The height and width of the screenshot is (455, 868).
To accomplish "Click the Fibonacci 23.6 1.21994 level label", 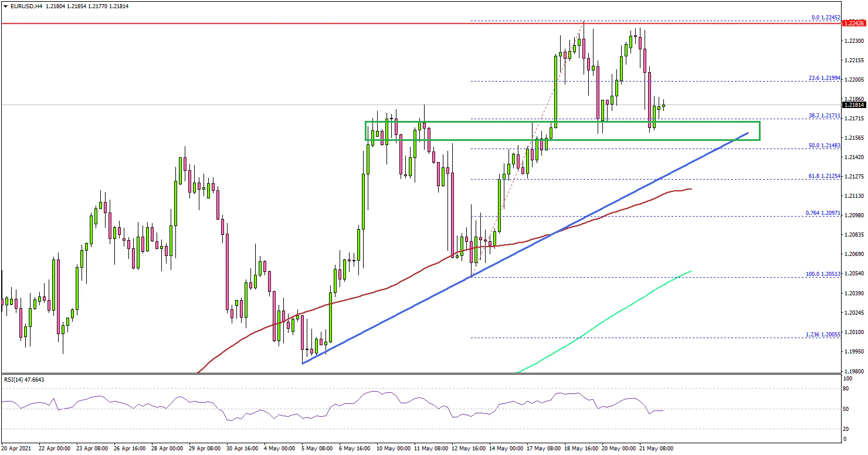I will (x=823, y=77).
